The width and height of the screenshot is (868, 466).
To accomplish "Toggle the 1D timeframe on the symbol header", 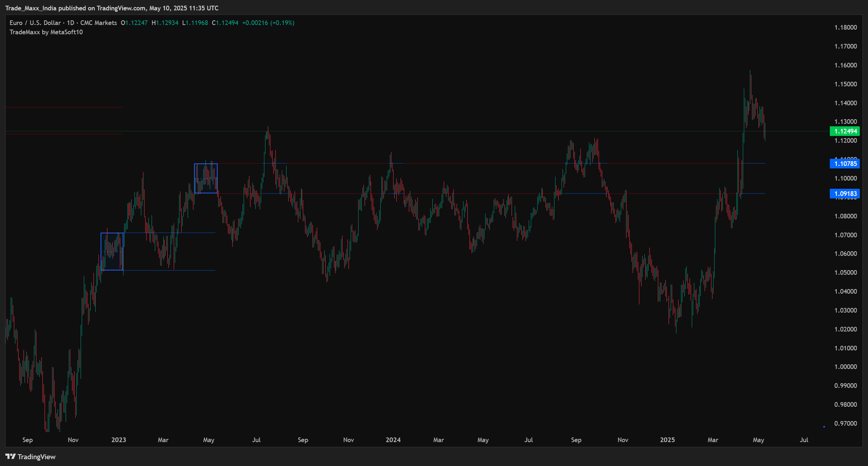I will coord(70,22).
